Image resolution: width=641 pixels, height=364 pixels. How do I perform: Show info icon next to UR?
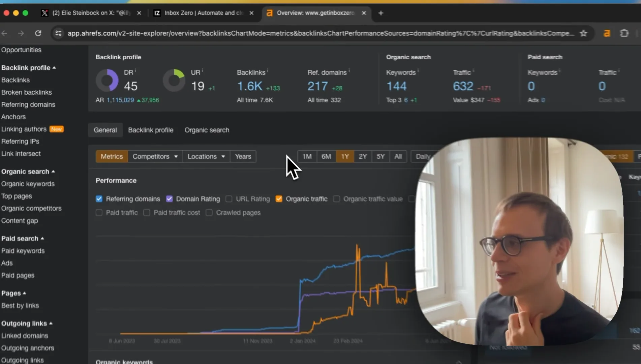[203, 70]
